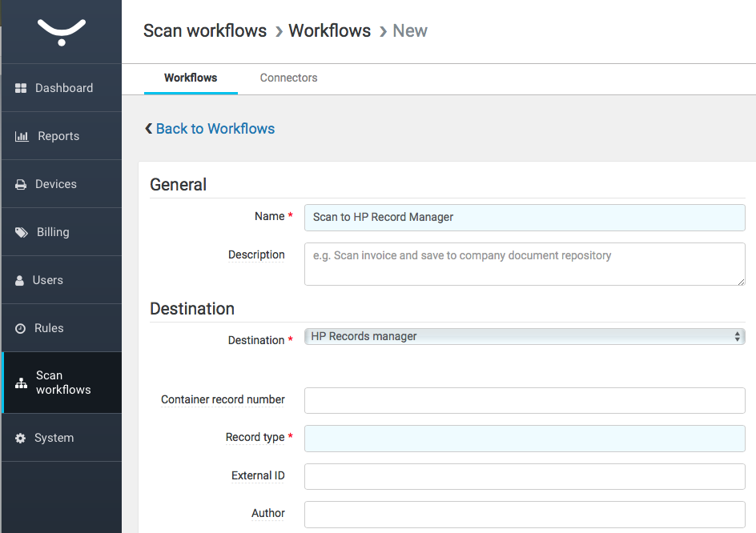This screenshot has height=533, width=756.
Task: Select the Workflows tab
Action: point(191,78)
